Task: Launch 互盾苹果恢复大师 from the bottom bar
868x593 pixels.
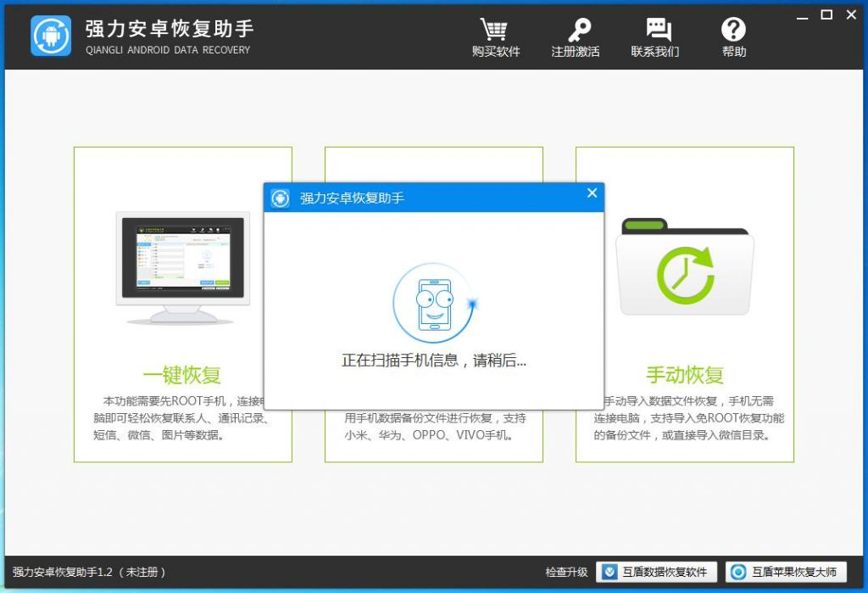Action: click(785, 573)
